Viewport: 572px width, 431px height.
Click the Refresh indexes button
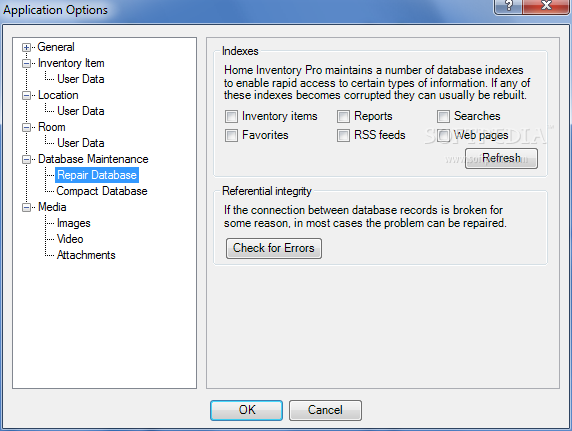pos(501,158)
